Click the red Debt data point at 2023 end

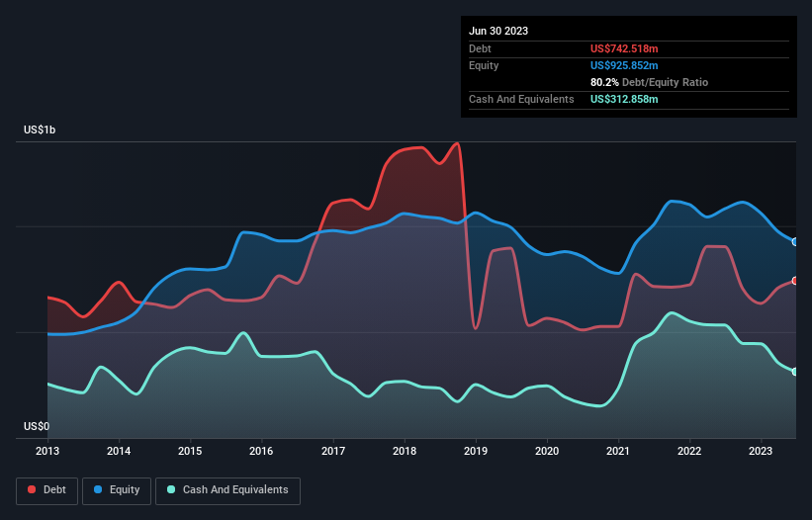795,281
